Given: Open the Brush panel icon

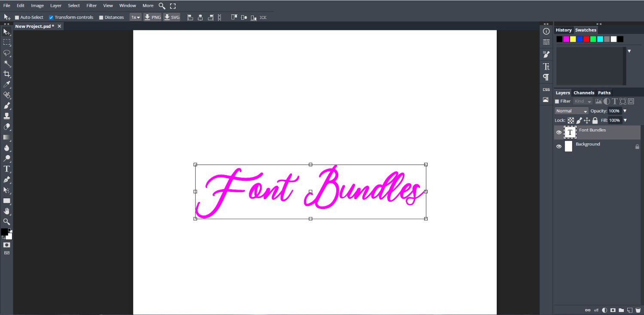Looking at the screenshot, I should click(x=546, y=55).
